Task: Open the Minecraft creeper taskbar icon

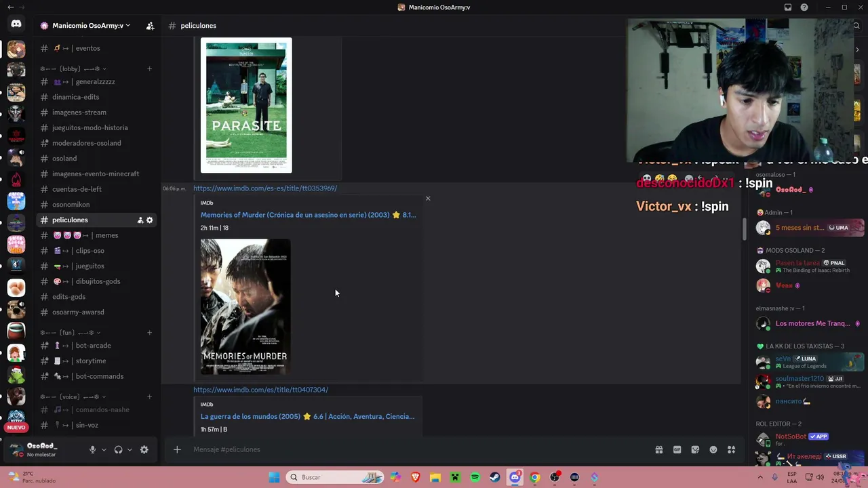Action: pyautogui.click(x=455, y=477)
